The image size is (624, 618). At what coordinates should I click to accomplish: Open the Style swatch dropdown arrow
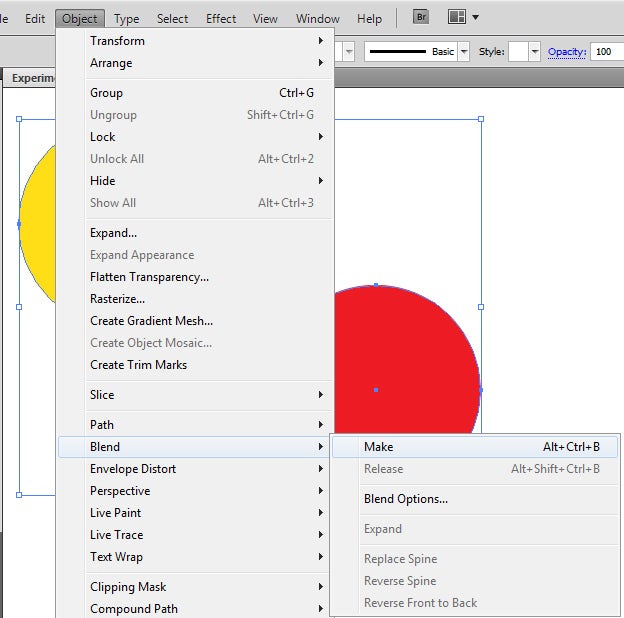pyautogui.click(x=535, y=52)
